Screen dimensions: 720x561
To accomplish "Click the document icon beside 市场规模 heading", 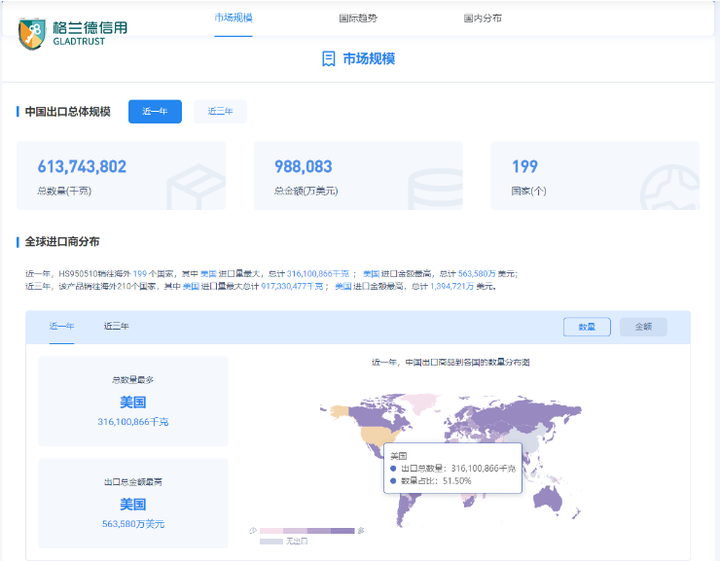I will [x=328, y=59].
